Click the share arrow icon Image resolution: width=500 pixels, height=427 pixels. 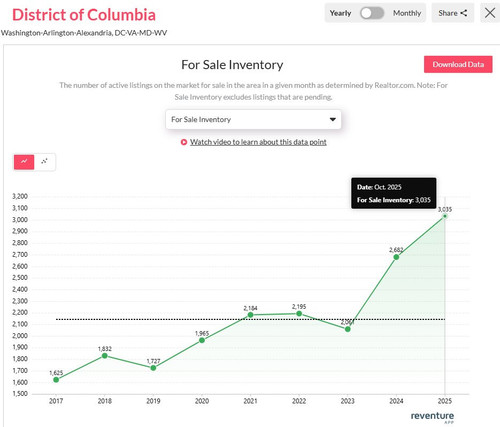463,13
